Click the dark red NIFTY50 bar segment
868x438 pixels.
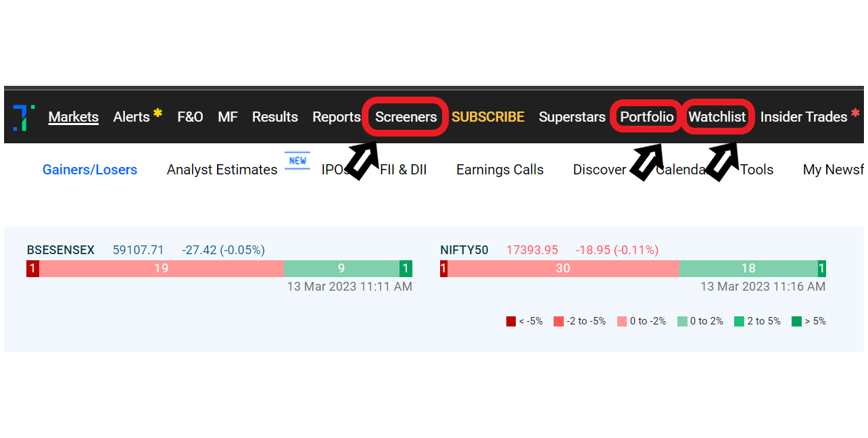point(443,268)
